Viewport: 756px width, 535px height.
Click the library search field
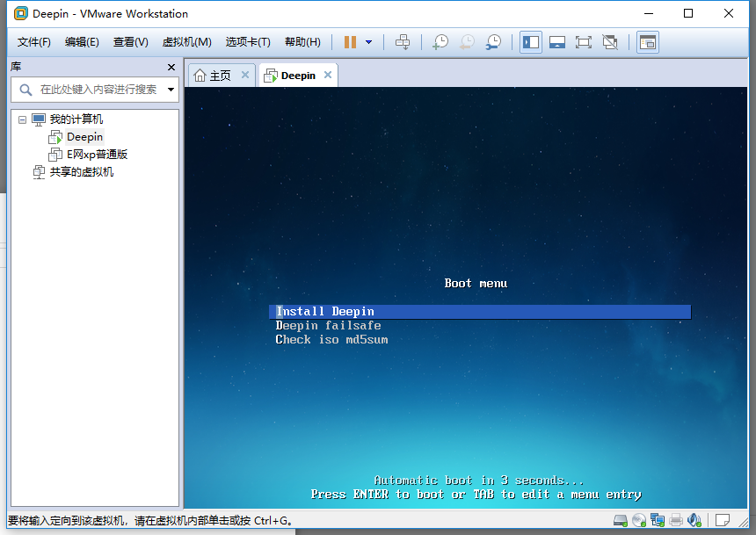tap(95, 90)
